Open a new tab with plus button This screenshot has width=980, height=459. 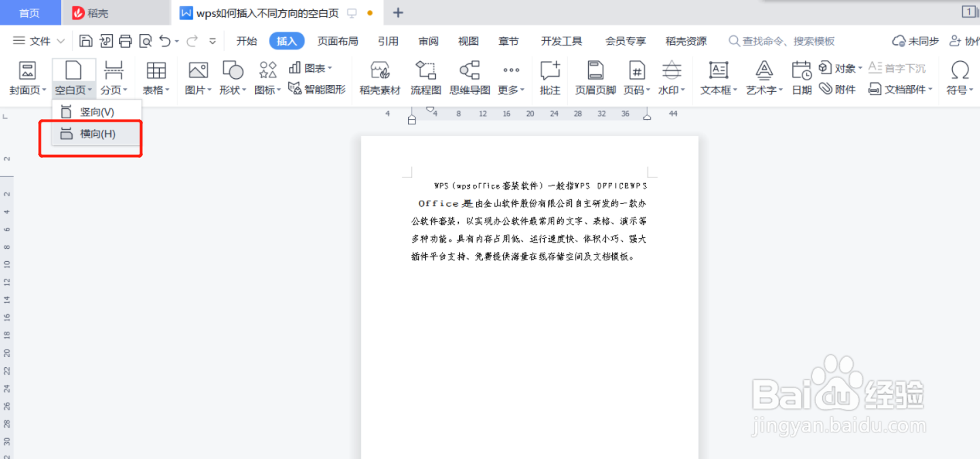coord(399,13)
